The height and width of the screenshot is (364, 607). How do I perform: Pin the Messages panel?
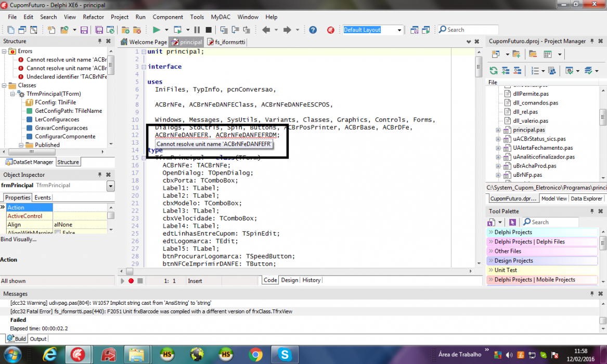pyautogui.click(x=592, y=294)
